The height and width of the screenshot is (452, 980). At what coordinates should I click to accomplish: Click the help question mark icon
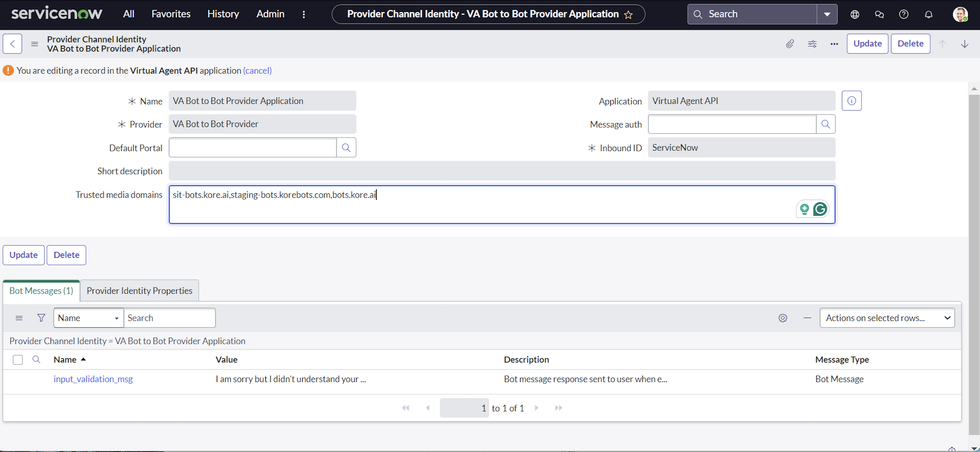coord(904,14)
